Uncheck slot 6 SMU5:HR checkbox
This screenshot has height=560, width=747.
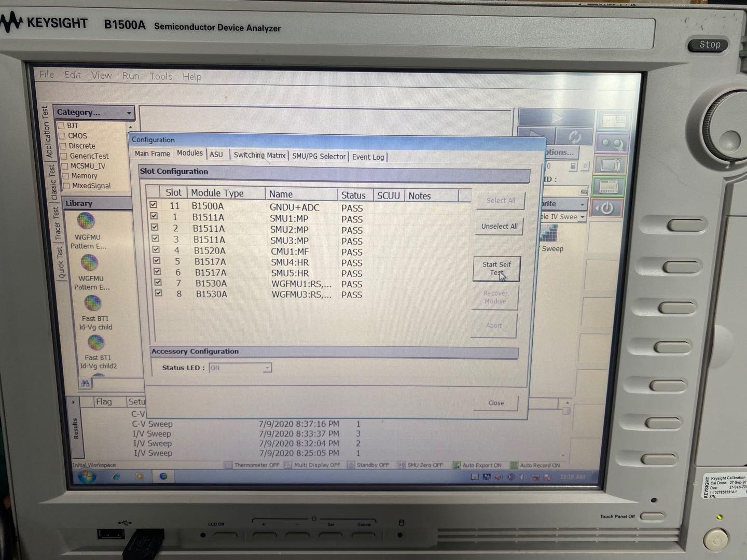tap(157, 271)
